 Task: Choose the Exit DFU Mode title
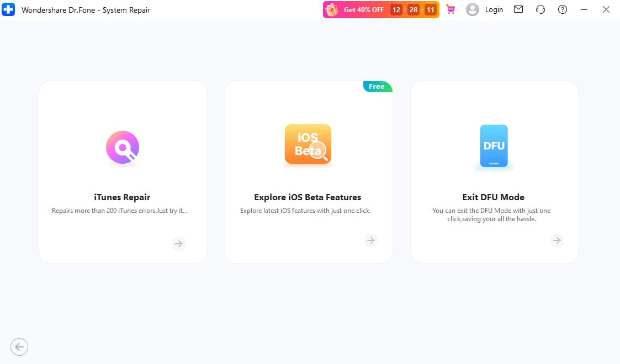pyautogui.click(x=494, y=197)
